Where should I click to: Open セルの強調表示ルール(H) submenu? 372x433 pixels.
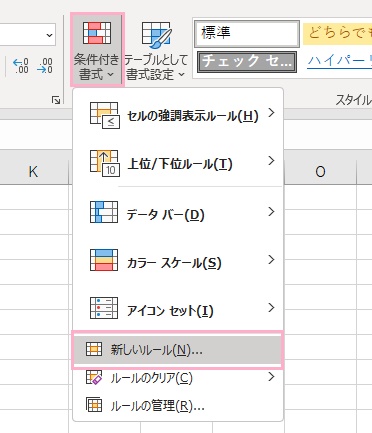click(x=178, y=115)
